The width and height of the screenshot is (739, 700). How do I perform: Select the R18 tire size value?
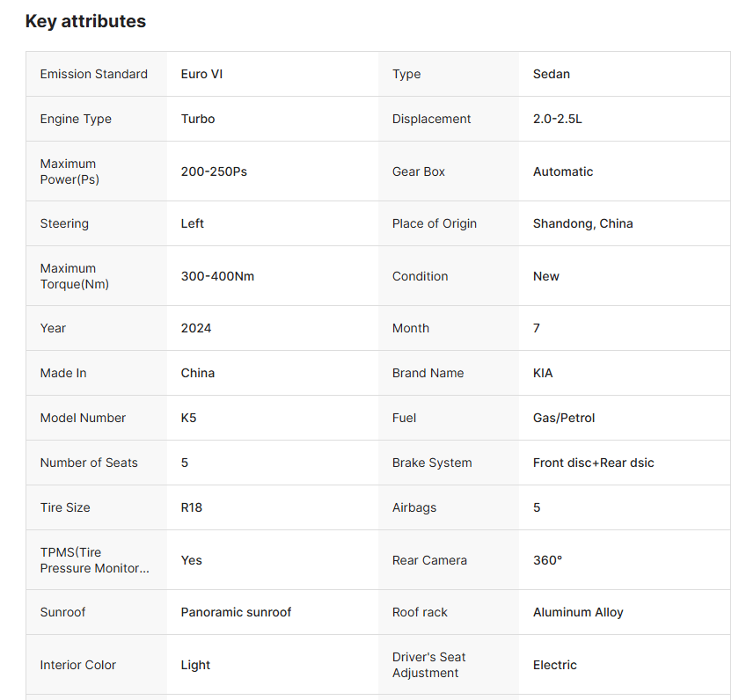(x=192, y=507)
